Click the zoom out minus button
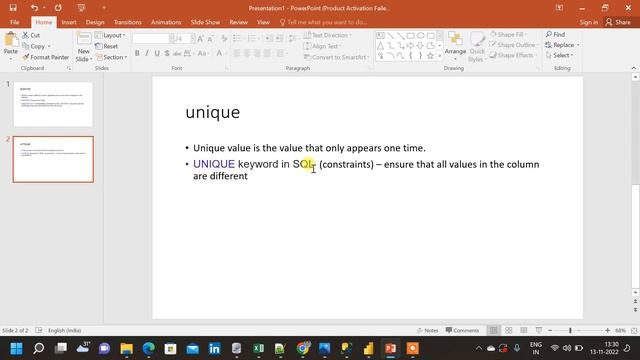The image size is (640, 360). pyautogui.click(x=550, y=330)
